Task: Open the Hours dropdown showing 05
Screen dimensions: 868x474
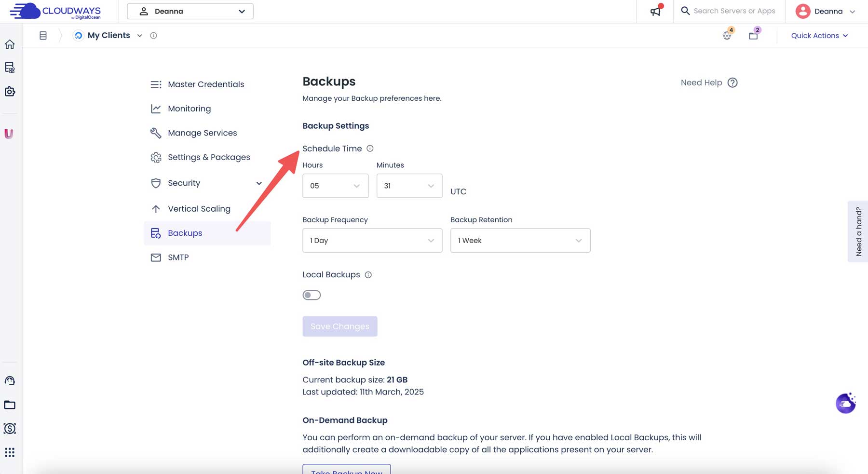Action: click(x=335, y=186)
